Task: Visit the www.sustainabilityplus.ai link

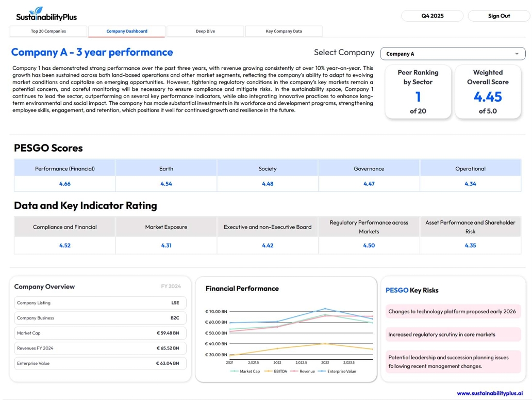Action: pyautogui.click(x=489, y=393)
